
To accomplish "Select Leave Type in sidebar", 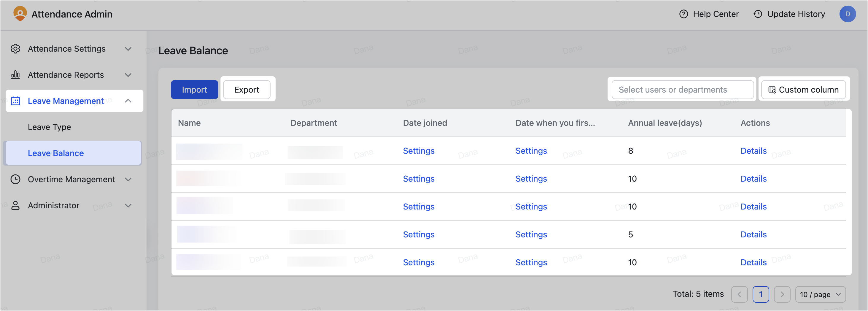I will [50, 127].
